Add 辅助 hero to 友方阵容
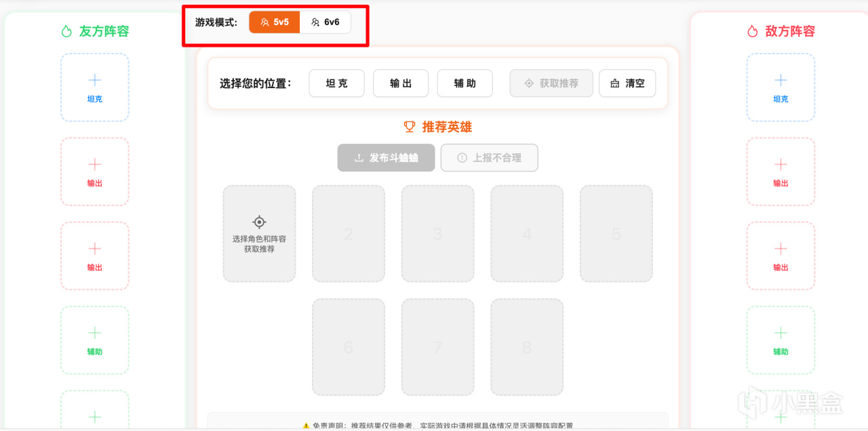 coord(95,340)
